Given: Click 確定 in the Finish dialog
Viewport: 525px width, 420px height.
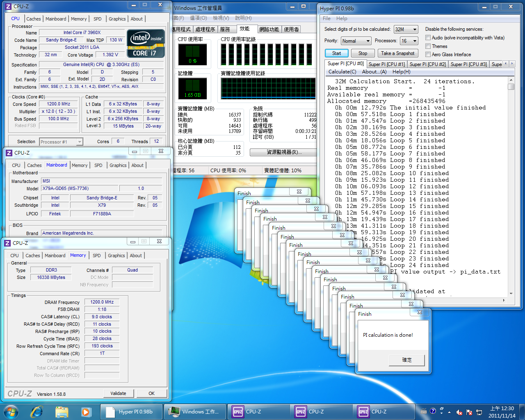Looking at the screenshot, I should click(406, 360).
